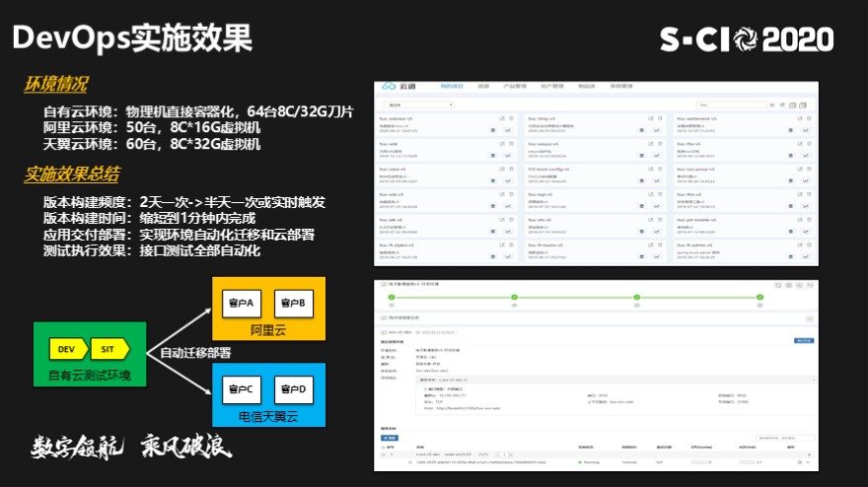Switch to the 产品管理 navigation tab
Screen dimensions: 868x487
pyautogui.click(x=515, y=87)
